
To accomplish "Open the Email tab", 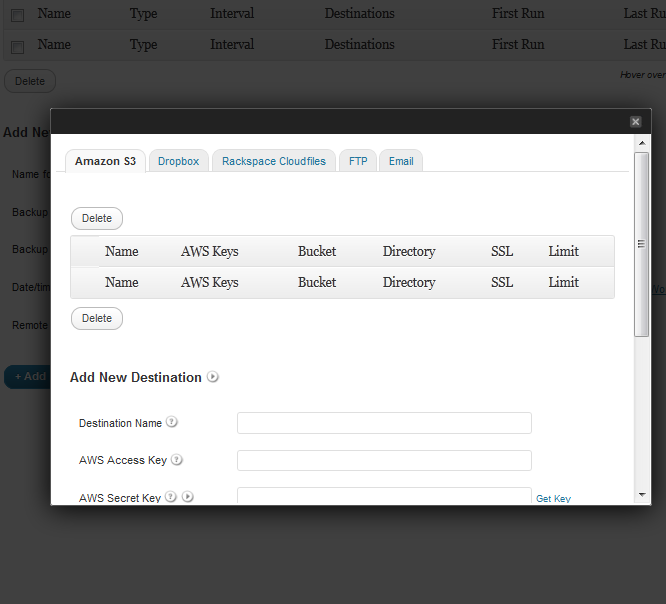I will click(401, 161).
